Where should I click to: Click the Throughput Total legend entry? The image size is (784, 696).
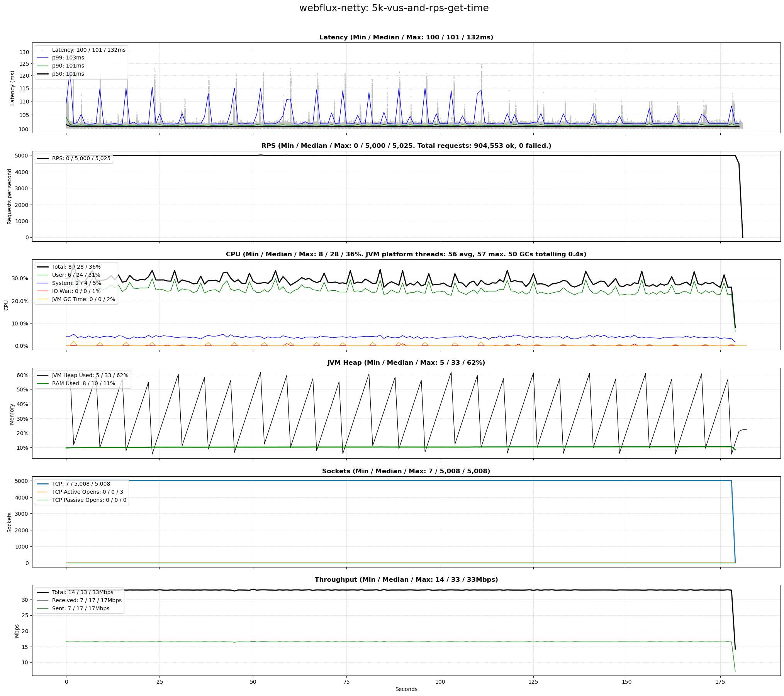83,593
